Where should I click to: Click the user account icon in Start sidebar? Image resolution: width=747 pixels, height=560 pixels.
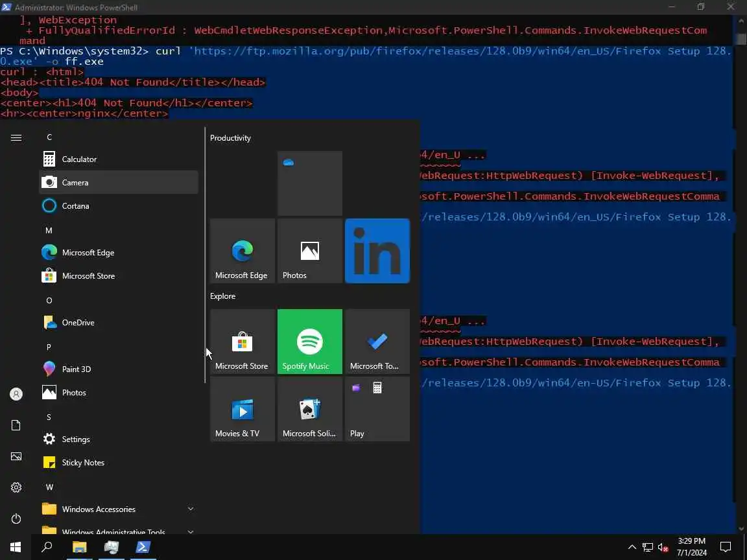16,394
